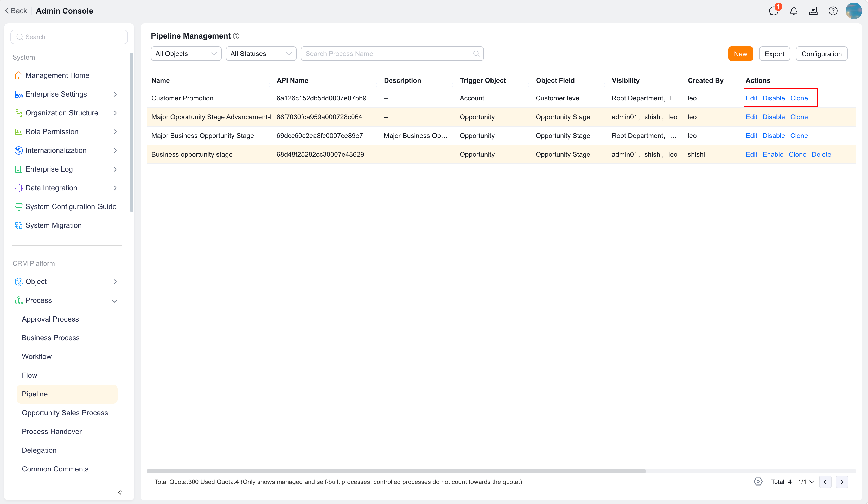The width and height of the screenshot is (868, 504).
Task: Open the All Statuses dropdown
Action: pos(261,54)
